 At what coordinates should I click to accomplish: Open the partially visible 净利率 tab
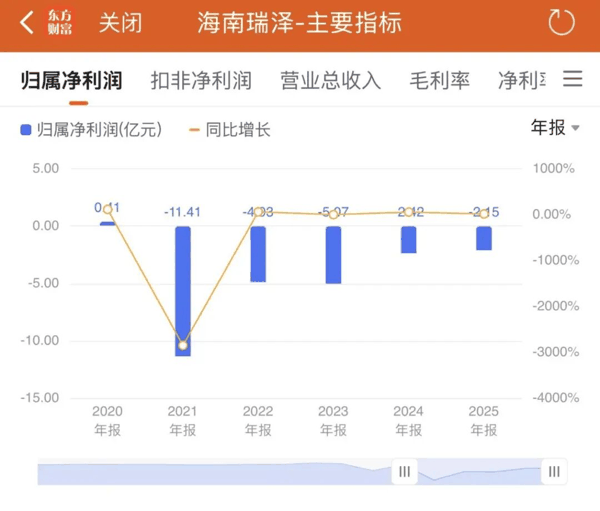[x=522, y=80]
